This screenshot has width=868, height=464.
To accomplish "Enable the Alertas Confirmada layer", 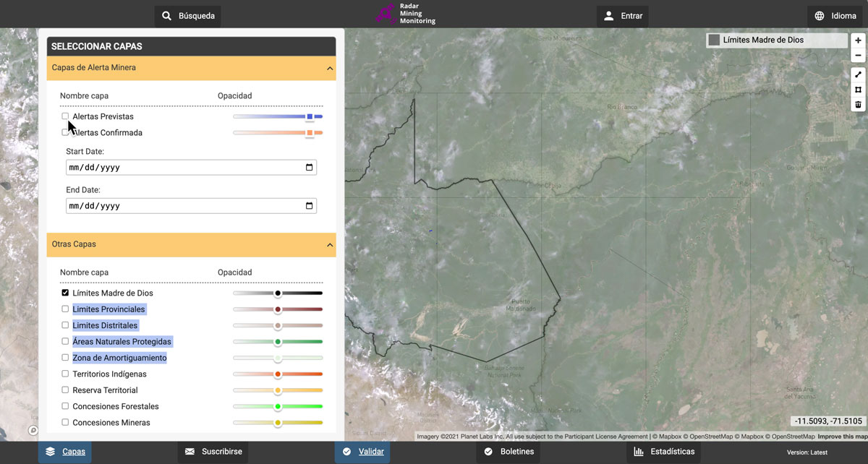I will tap(65, 132).
